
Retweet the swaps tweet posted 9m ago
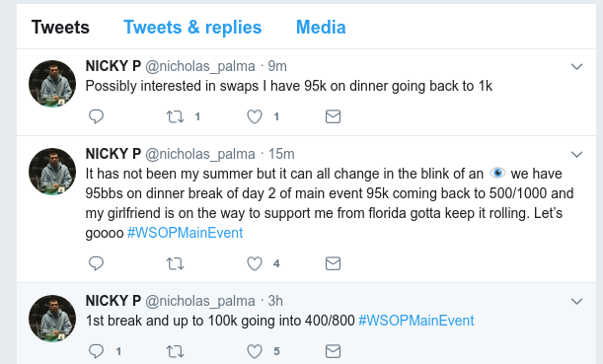point(175,116)
